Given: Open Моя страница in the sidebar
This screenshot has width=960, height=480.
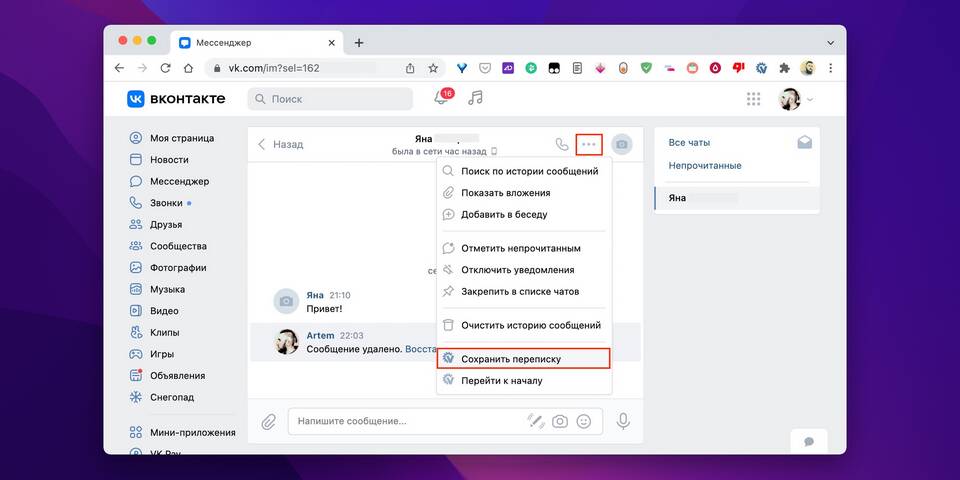Looking at the screenshot, I should (x=172, y=138).
